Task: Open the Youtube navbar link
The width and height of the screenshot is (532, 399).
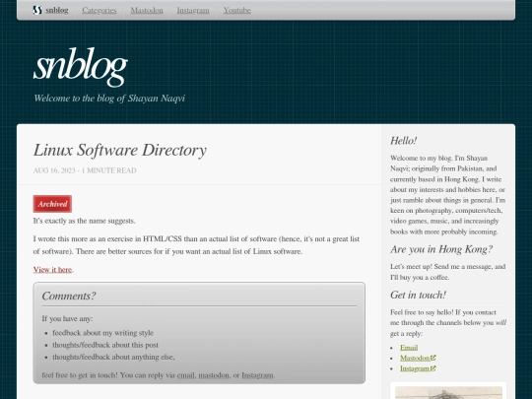Action: pos(236,10)
